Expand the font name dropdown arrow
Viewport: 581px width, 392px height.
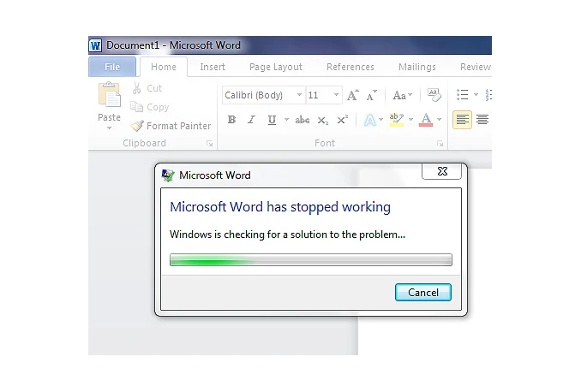[299, 95]
